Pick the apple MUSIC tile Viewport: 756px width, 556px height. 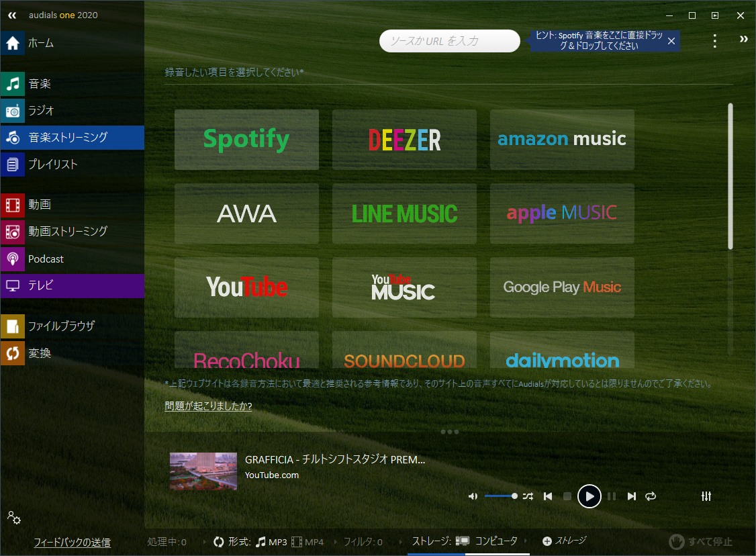(x=562, y=213)
